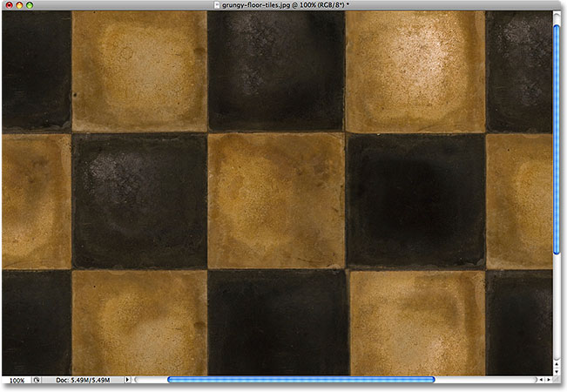
Task: Click empty horizontal scrollbar track right of thumb
Action: tap(483, 380)
